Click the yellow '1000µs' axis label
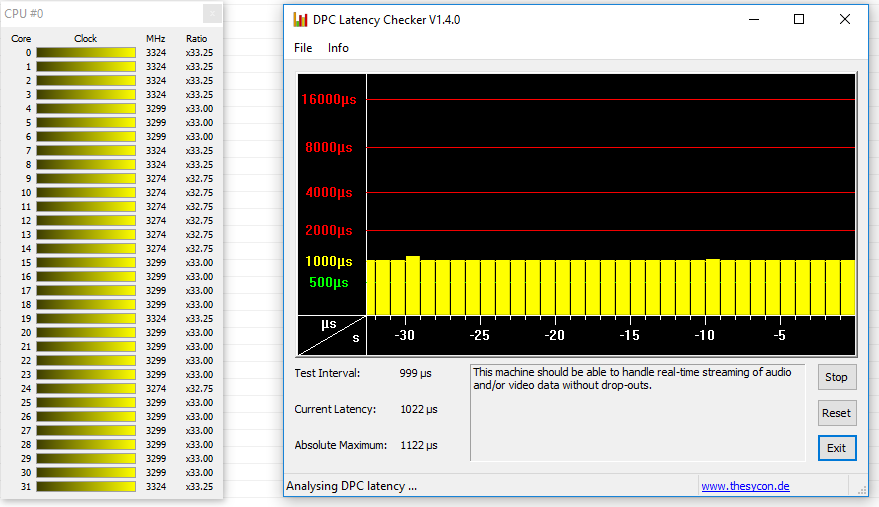This screenshot has height=507, width=879. (329, 261)
